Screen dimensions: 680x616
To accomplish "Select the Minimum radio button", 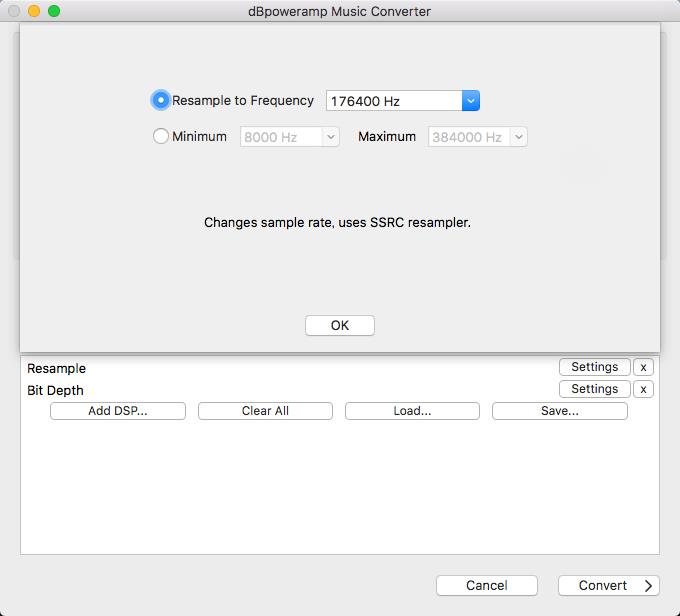I will [160, 136].
